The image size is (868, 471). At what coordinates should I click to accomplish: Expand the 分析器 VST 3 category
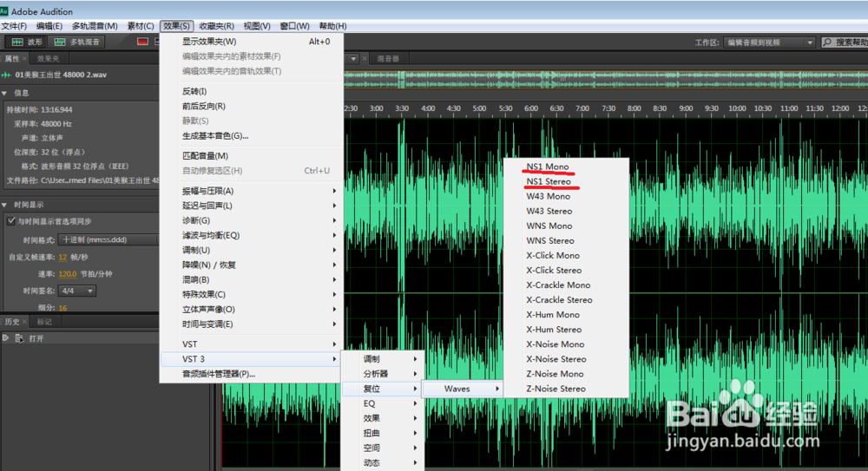point(383,374)
